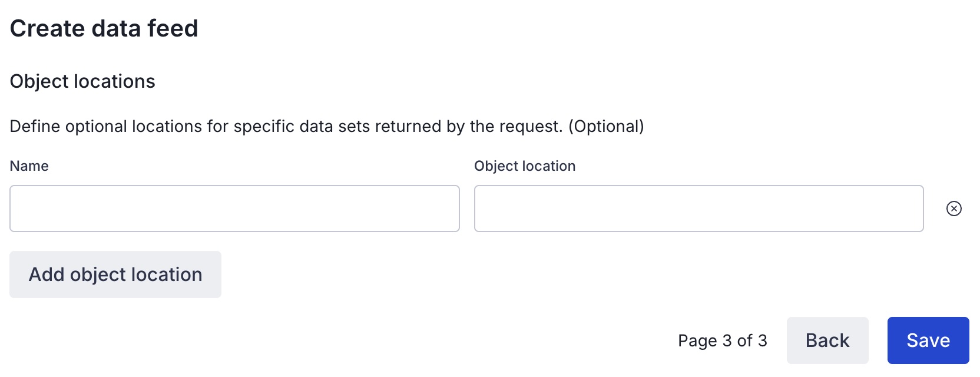The image size is (980, 377).
Task: Click the Name field label
Action: 29,166
